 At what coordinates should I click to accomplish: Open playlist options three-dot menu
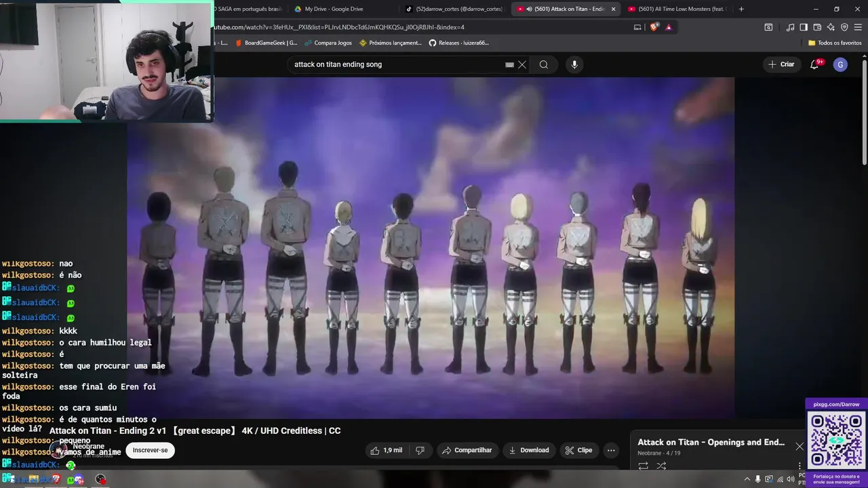tap(800, 466)
